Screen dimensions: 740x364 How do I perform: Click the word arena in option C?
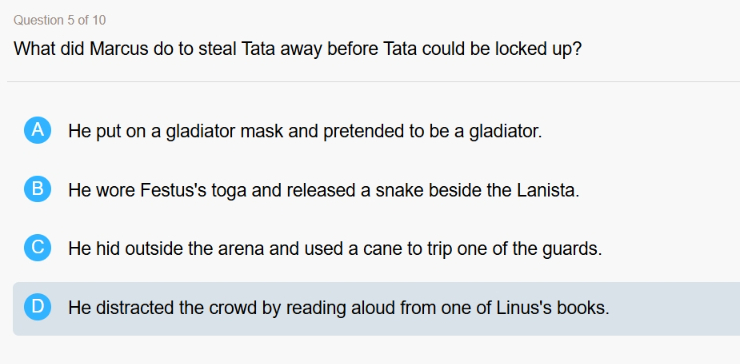(241, 250)
